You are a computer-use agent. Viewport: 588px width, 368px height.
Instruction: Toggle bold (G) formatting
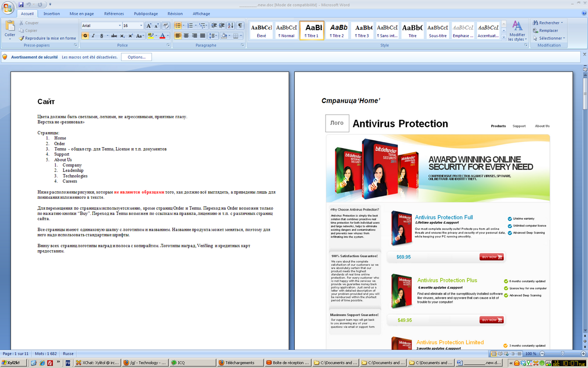[85, 36]
